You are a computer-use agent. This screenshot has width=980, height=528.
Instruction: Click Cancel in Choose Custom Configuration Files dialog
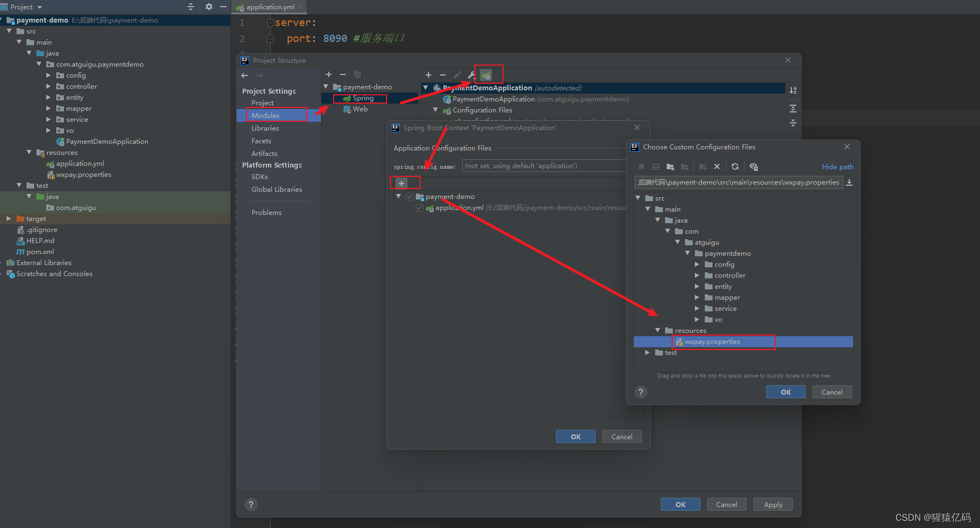832,392
